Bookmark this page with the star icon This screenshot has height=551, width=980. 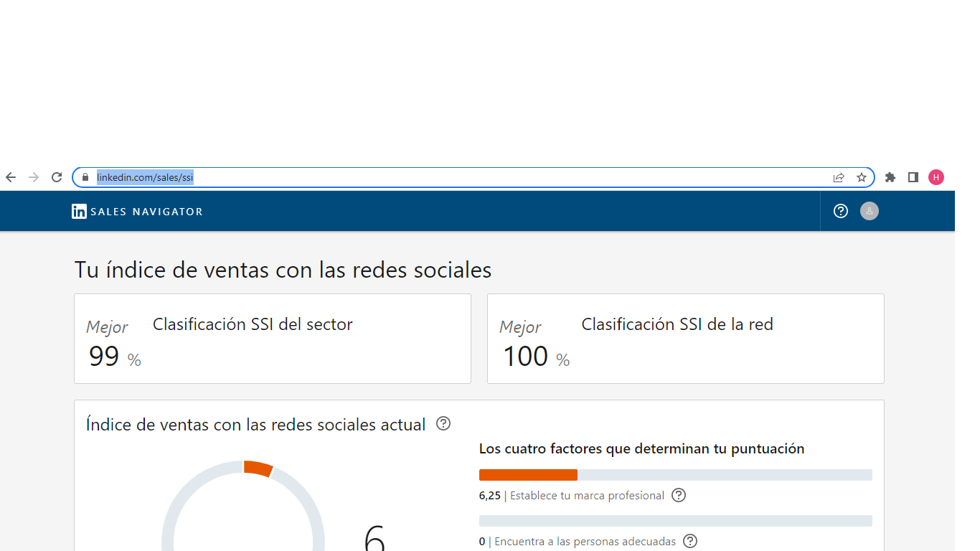pyautogui.click(x=862, y=177)
